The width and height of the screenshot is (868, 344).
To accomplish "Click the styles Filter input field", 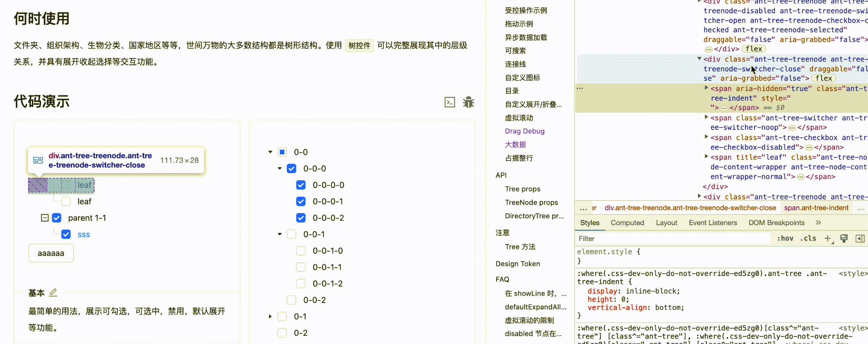I will pos(673,238).
